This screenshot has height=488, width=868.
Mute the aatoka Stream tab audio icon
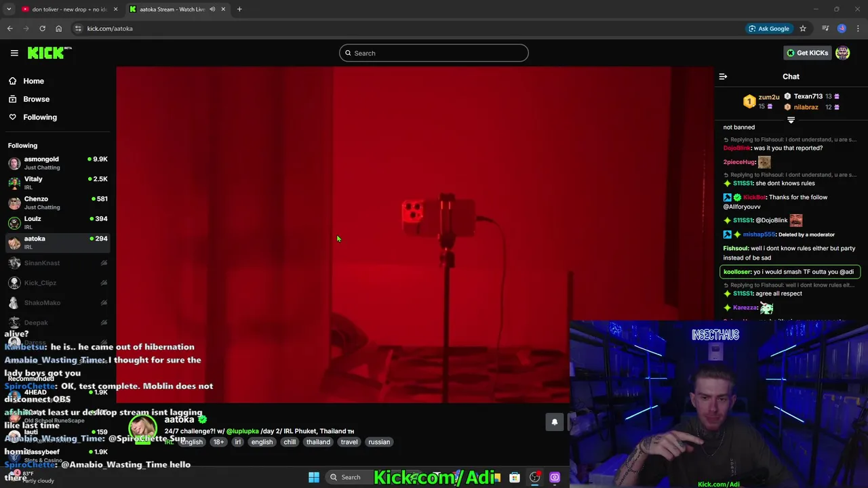[x=212, y=9]
